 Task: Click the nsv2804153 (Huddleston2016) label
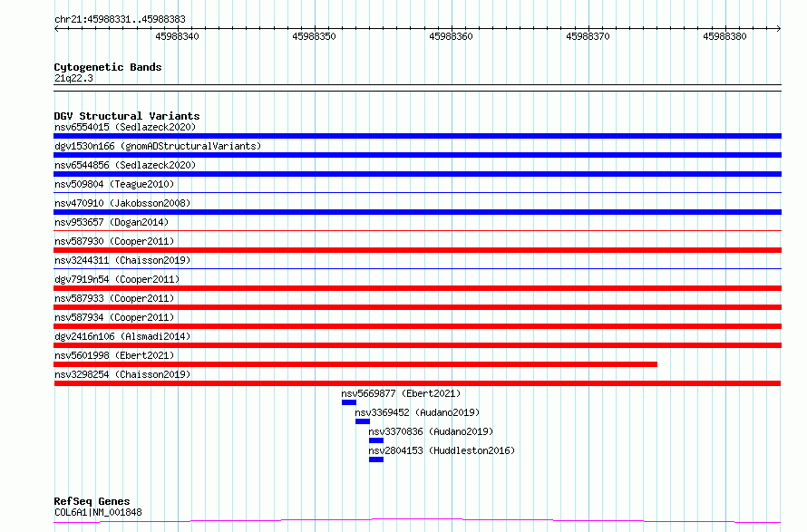[442, 450]
